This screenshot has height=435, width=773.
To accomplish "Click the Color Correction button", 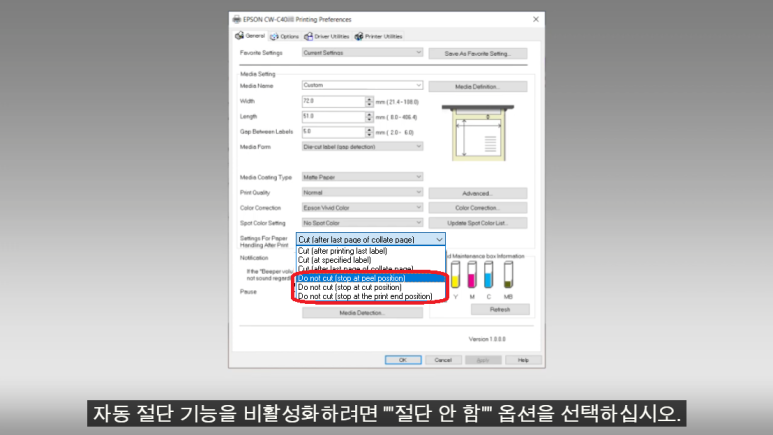I will click(x=478, y=208).
